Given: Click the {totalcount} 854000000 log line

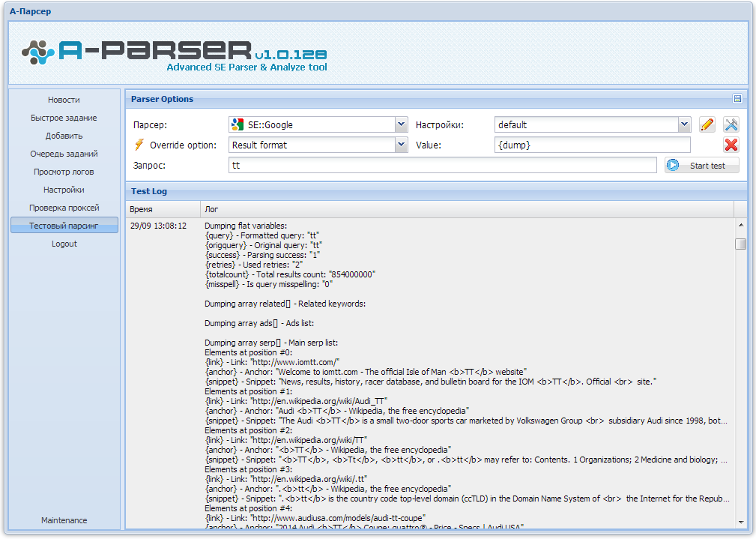Looking at the screenshot, I should [x=290, y=274].
